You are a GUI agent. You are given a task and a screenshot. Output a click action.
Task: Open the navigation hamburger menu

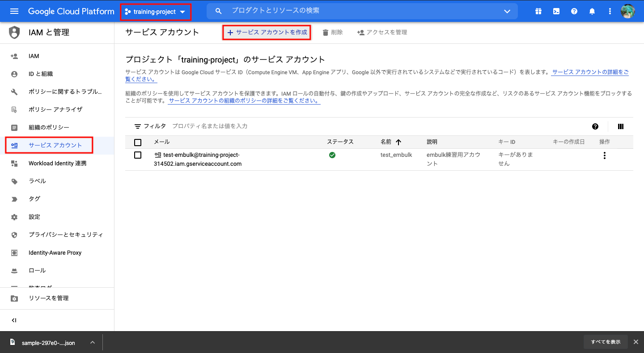[x=14, y=11]
